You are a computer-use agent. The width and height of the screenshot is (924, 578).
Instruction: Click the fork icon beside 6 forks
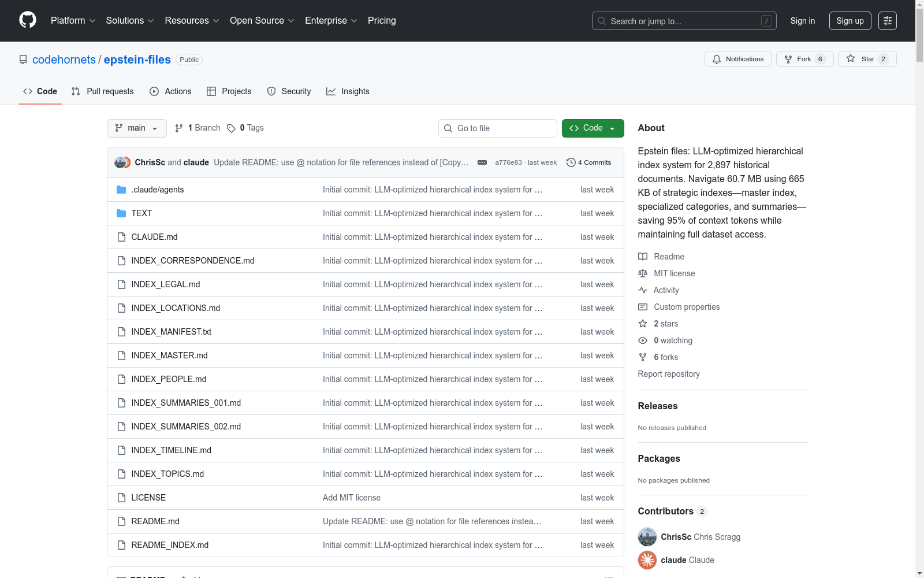point(643,357)
